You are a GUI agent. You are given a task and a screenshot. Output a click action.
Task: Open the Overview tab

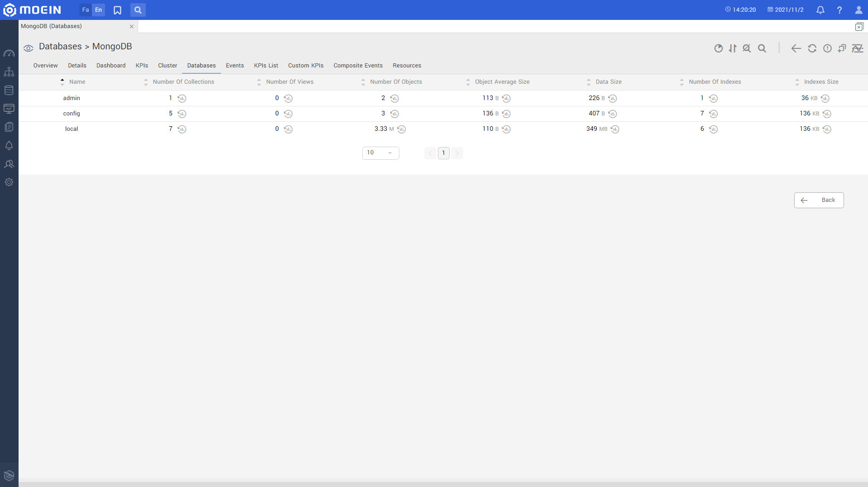pos(46,66)
